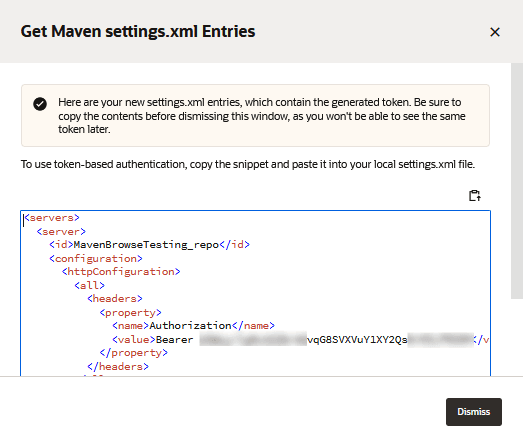
Task: Click the <servers> opening tag line
Action: click(x=52, y=218)
